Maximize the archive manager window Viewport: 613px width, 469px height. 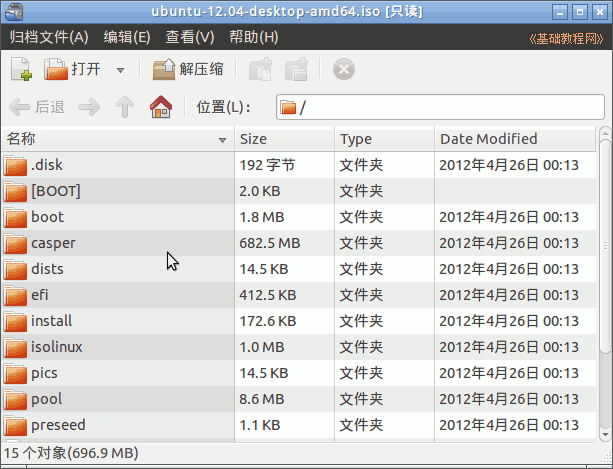coord(580,12)
